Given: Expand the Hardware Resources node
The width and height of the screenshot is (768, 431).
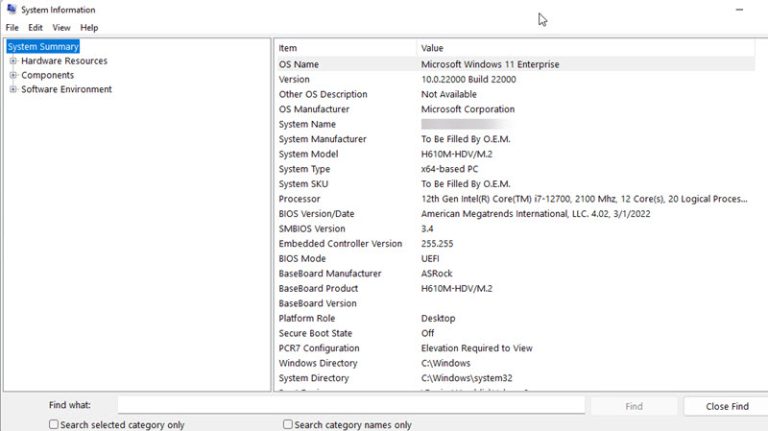Looking at the screenshot, I should pyautogui.click(x=13, y=61).
